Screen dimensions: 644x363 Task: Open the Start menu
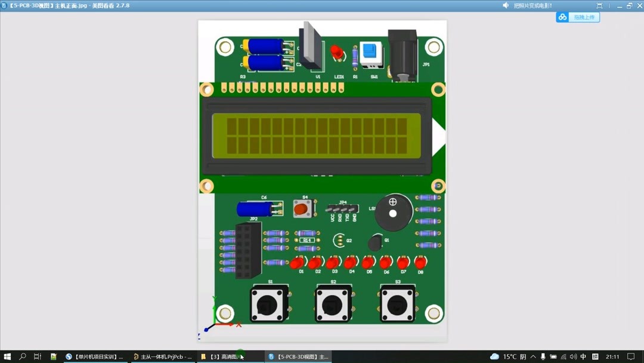[8, 356]
